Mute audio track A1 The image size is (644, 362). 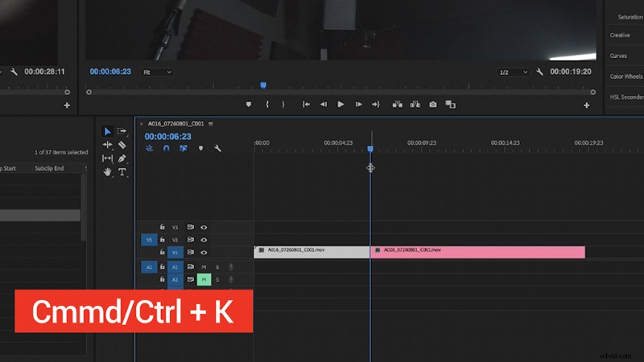[x=204, y=267]
